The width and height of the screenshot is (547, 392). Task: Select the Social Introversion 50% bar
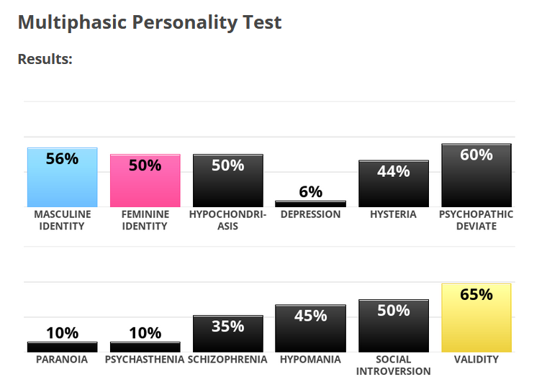click(393, 326)
